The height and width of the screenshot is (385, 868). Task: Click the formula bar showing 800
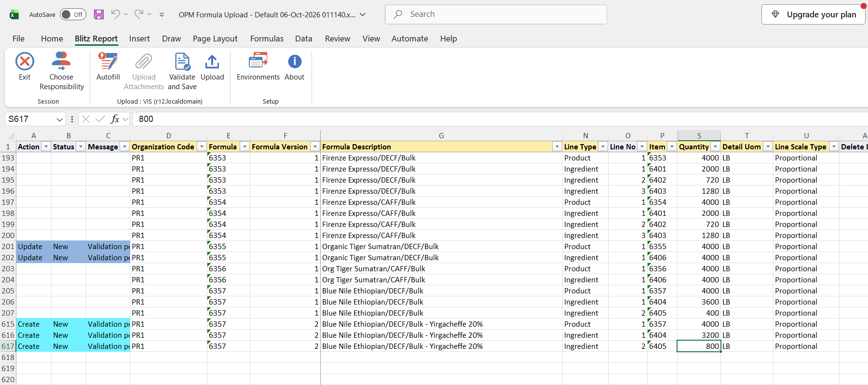click(x=500, y=119)
